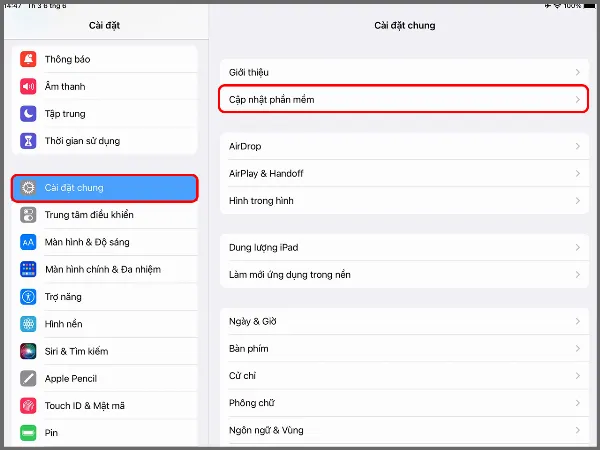This screenshot has width=600, height=450.
Task: Open the Trợ năng accessibility icon
Action: (x=28, y=297)
